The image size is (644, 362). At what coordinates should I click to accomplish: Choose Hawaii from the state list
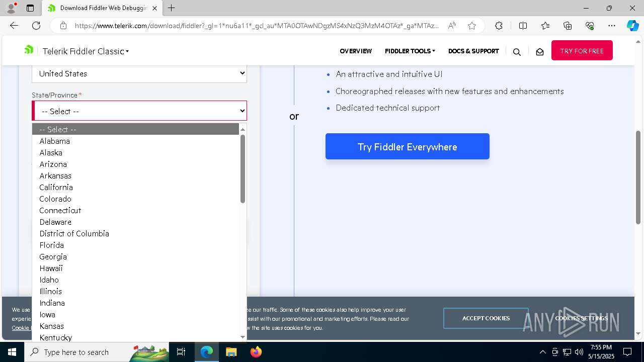135,268
